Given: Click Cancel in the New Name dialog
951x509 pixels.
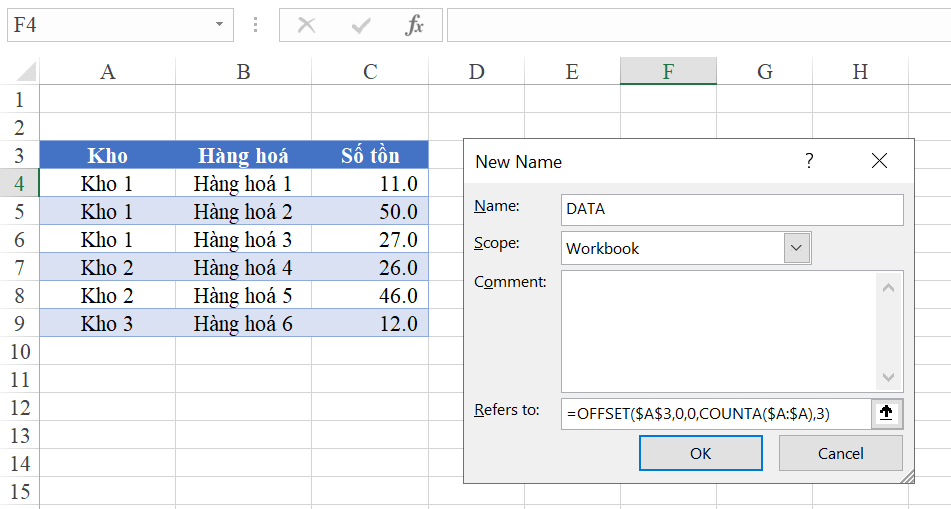Looking at the screenshot, I should pyautogui.click(x=841, y=453).
